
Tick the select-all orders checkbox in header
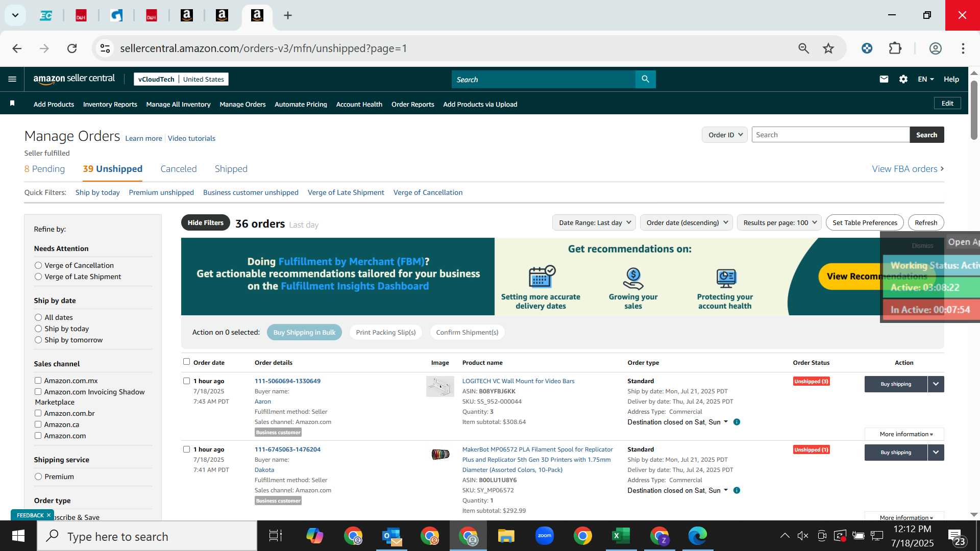click(x=186, y=362)
